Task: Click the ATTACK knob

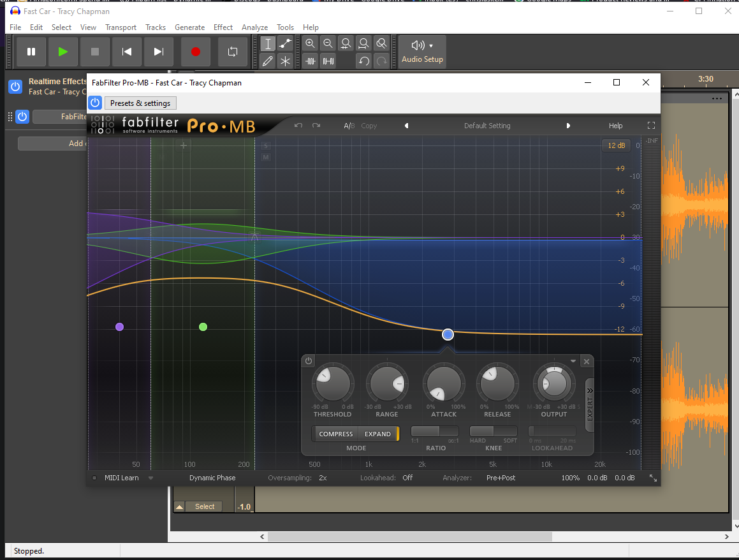Action: (x=444, y=383)
